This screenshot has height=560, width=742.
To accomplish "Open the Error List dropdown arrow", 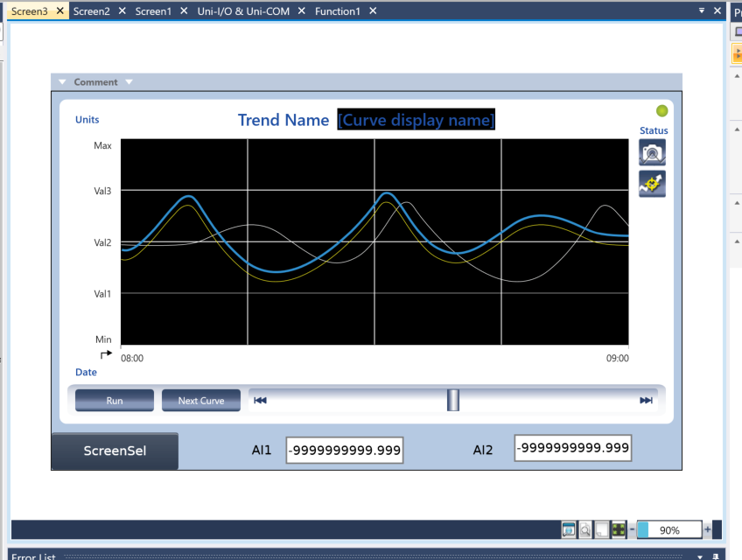I will click(700, 556).
